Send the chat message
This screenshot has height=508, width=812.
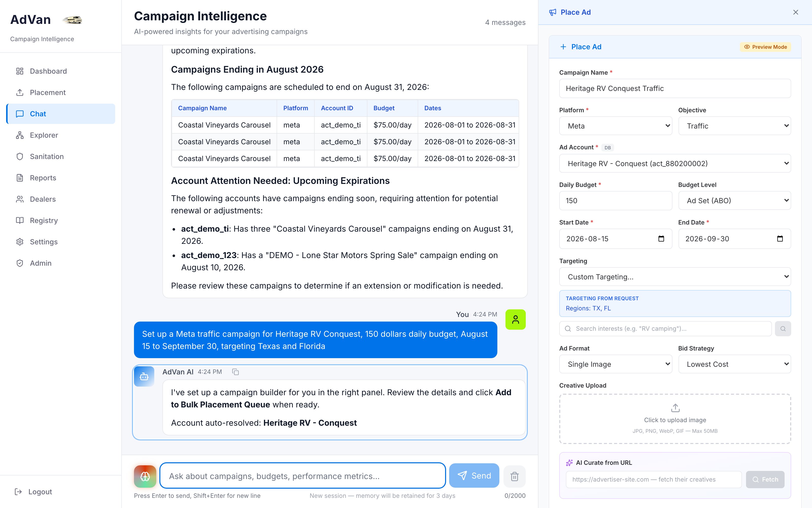(474, 476)
